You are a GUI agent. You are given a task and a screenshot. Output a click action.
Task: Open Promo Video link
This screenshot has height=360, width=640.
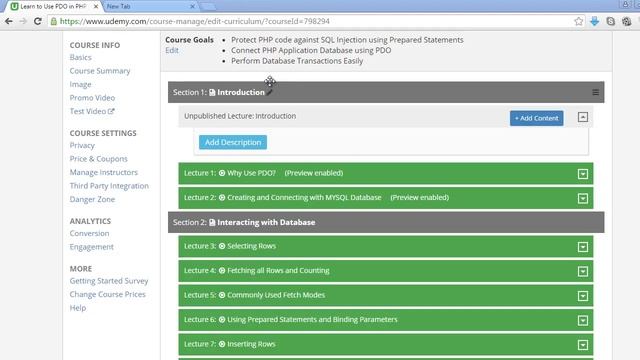[92, 98]
